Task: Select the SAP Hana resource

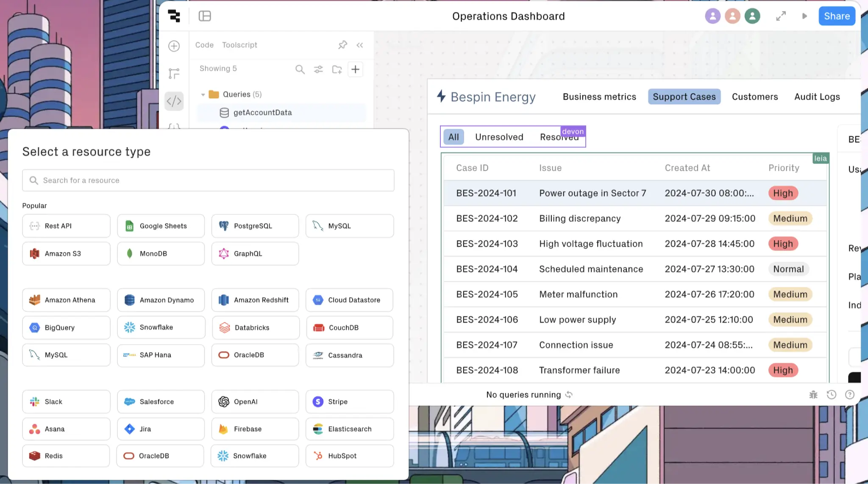Action: coord(161,355)
